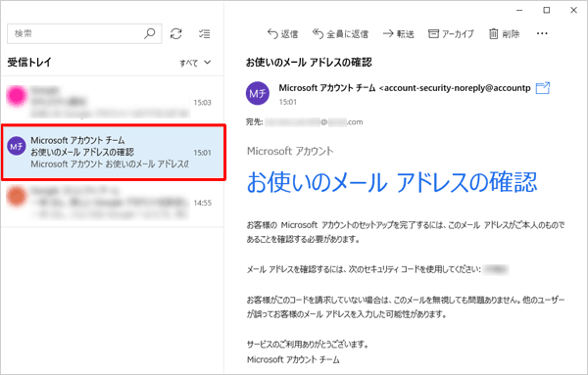The width and height of the screenshot is (588, 375).
Task: Sync mailbox with the refresh icon
Action: pos(175,33)
